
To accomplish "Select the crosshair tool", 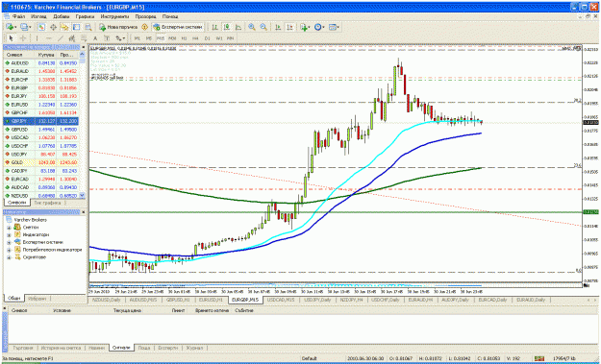I will tap(23, 38).
